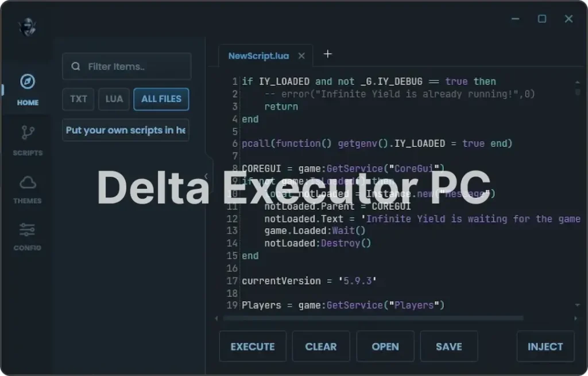Toggle the TXT file filter

point(78,99)
